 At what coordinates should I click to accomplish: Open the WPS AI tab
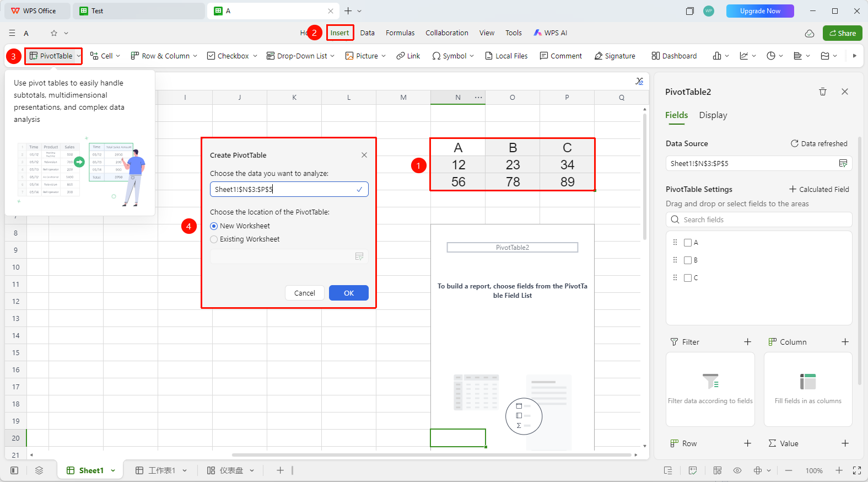551,33
